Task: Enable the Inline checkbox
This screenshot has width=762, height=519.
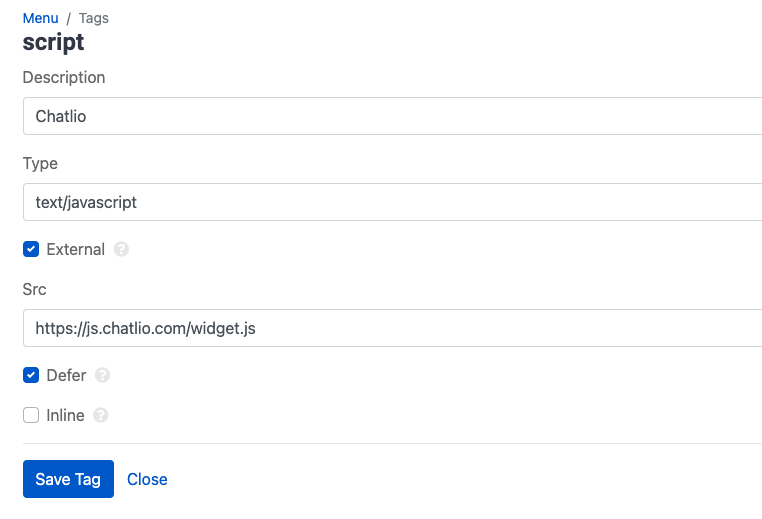Action: [x=31, y=415]
